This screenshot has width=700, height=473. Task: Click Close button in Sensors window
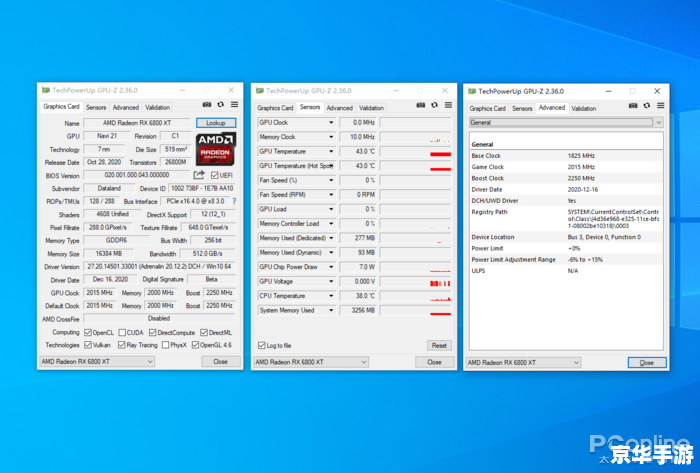434,362
